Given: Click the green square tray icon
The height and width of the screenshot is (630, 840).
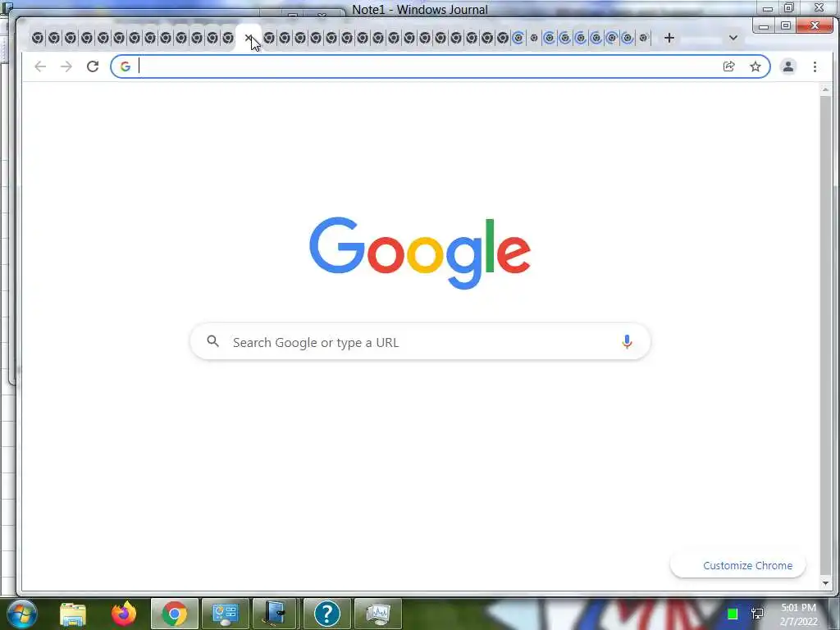Looking at the screenshot, I should (x=733, y=614).
